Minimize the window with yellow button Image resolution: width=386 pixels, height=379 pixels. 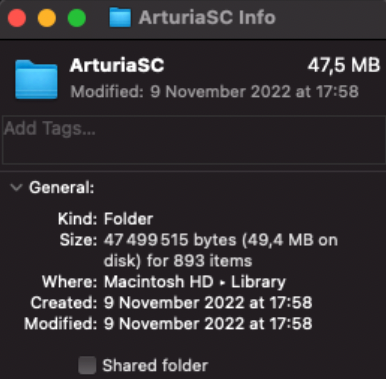pyautogui.click(x=47, y=18)
